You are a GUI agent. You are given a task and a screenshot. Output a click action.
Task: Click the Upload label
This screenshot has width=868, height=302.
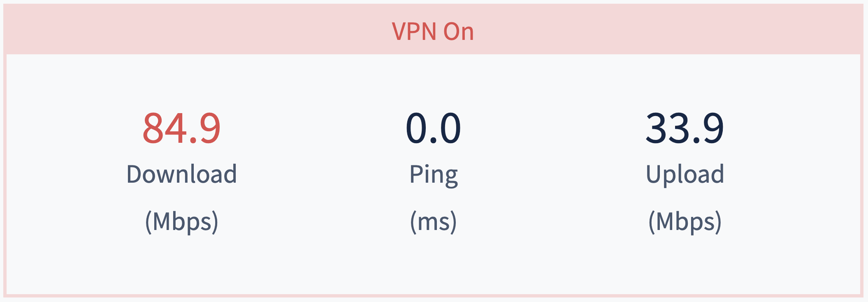[685, 175]
